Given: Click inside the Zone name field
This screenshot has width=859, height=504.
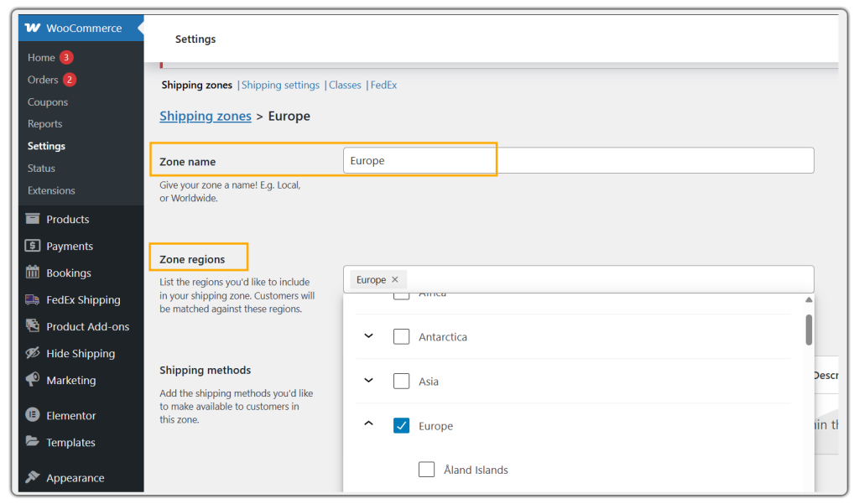Looking at the screenshot, I should [419, 159].
